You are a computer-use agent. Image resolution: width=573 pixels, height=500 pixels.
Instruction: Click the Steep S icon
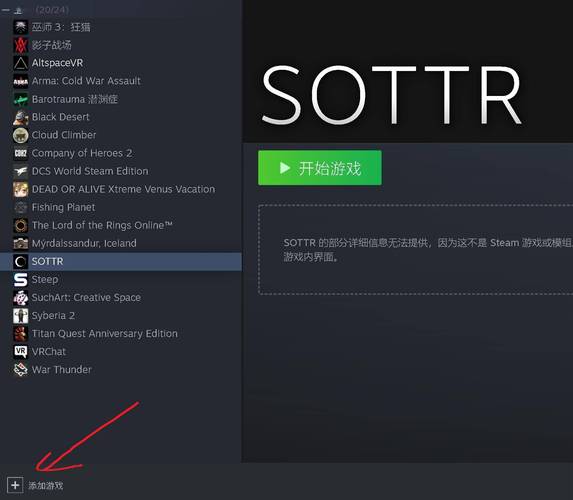[x=20, y=280]
